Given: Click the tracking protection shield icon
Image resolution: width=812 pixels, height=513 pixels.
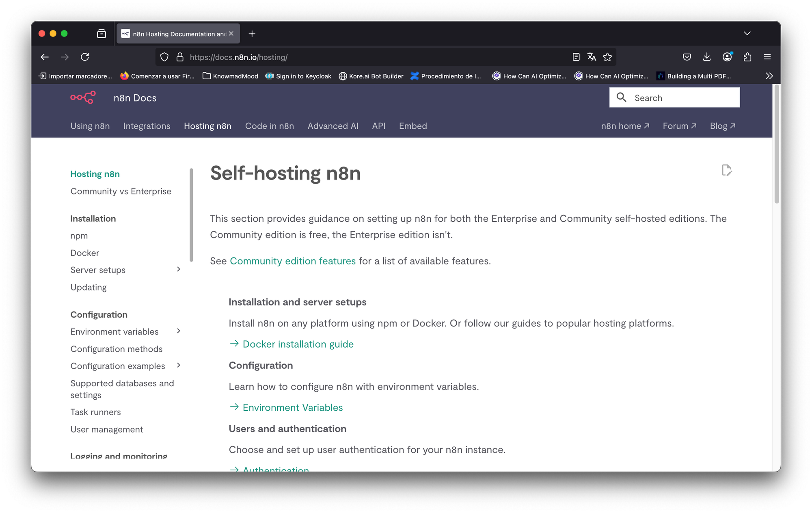Looking at the screenshot, I should coord(164,57).
